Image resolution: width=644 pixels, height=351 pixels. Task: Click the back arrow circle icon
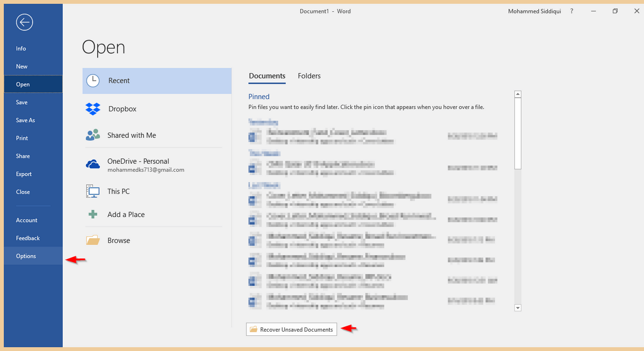pos(25,22)
